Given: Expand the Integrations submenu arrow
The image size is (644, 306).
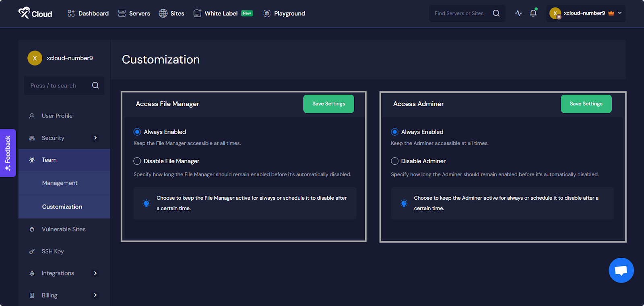Looking at the screenshot, I should point(95,273).
